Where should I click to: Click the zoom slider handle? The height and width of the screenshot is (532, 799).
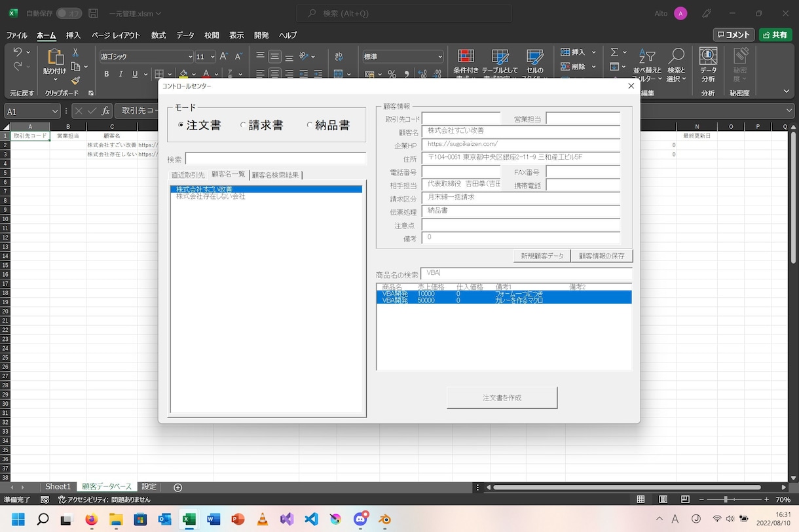click(725, 499)
